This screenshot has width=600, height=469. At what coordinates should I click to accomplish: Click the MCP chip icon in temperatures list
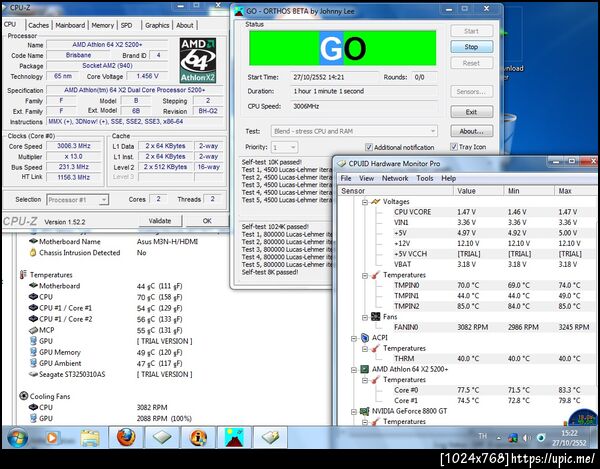pyautogui.click(x=33, y=330)
